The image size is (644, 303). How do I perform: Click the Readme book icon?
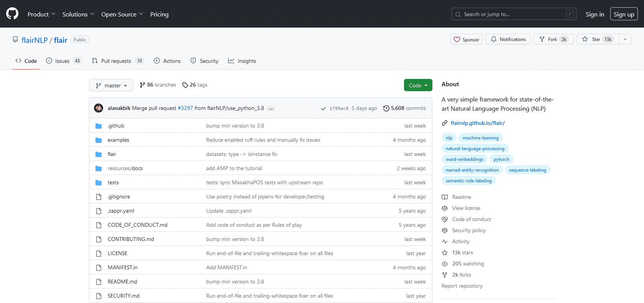tap(445, 197)
